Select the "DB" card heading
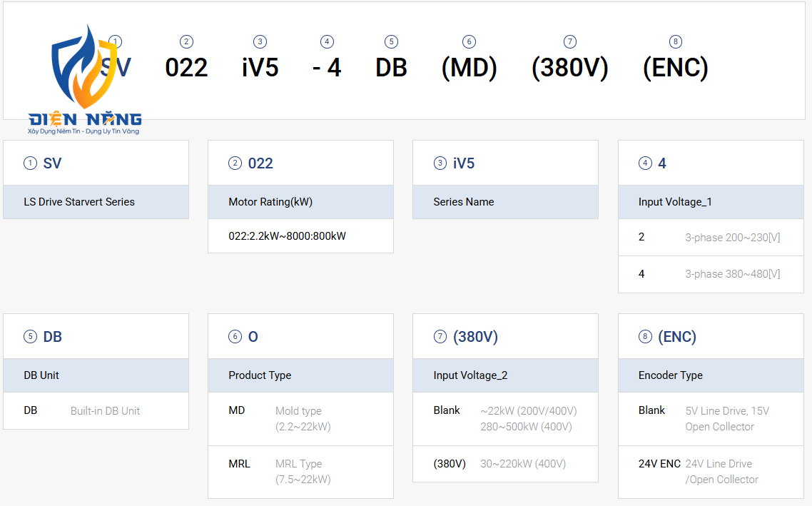The image size is (812, 506). coord(52,337)
